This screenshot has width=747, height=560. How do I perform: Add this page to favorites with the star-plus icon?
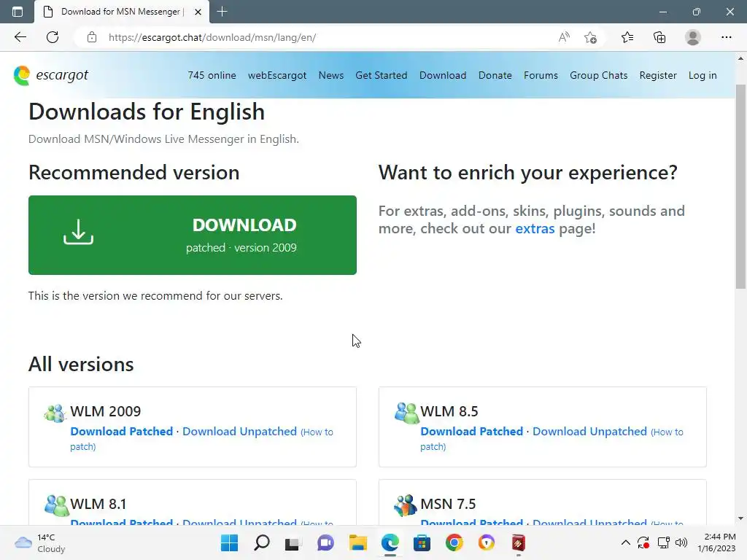tap(591, 37)
